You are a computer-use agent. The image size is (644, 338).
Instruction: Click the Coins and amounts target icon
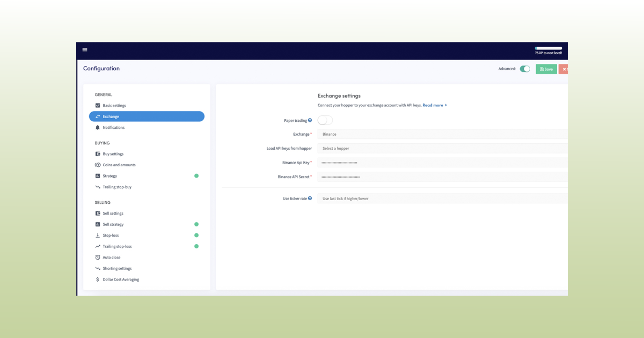click(98, 165)
